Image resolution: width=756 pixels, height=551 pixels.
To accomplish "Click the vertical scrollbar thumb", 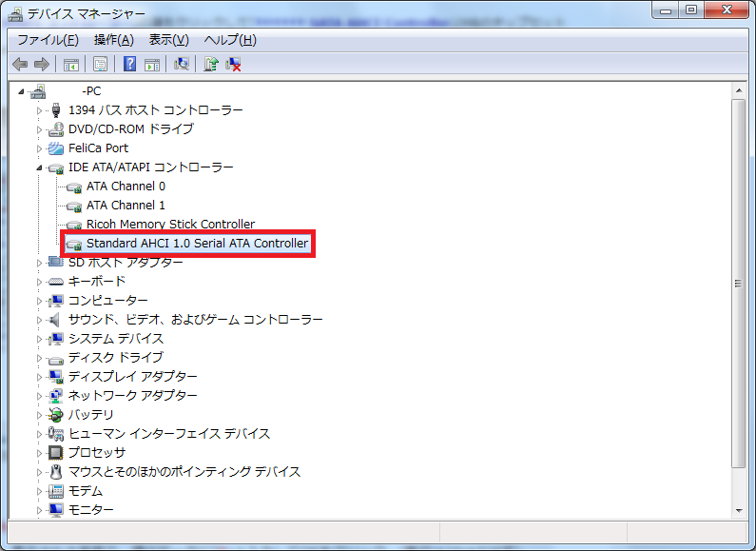I will click(x=739, y=284).
